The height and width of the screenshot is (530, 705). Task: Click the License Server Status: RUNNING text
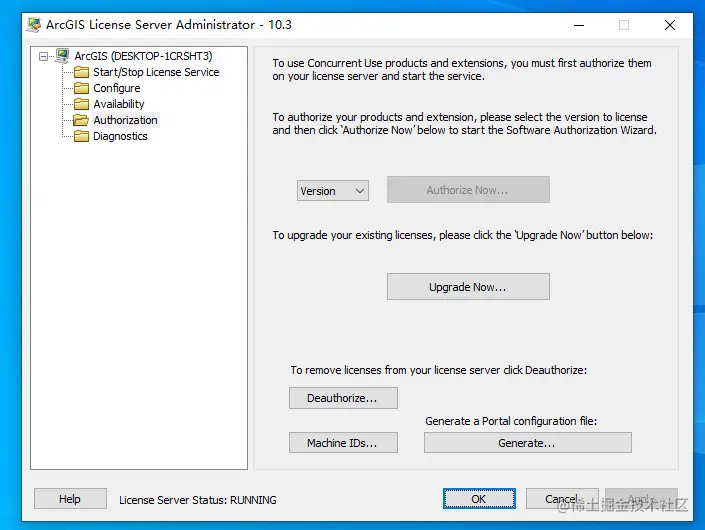197,500
